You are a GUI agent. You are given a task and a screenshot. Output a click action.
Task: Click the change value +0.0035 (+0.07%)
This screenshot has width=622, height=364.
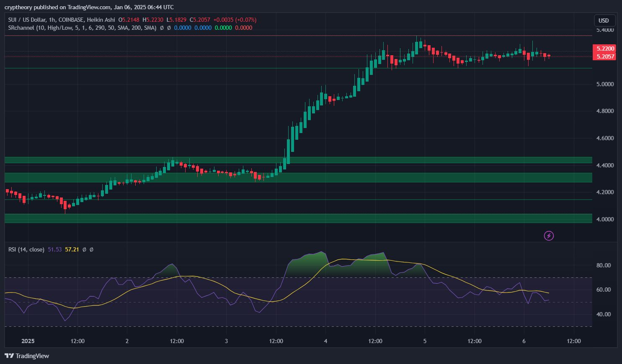click(x=235, y=20)
